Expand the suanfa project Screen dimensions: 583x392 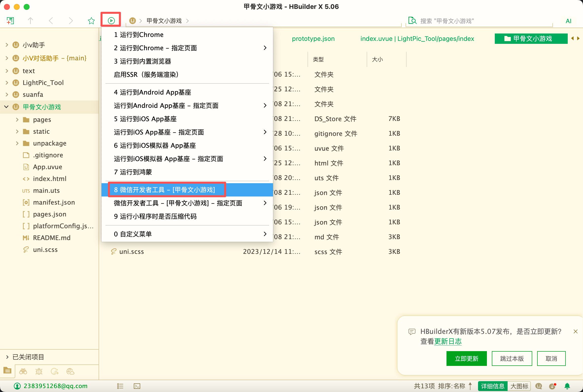click(7, 94)
